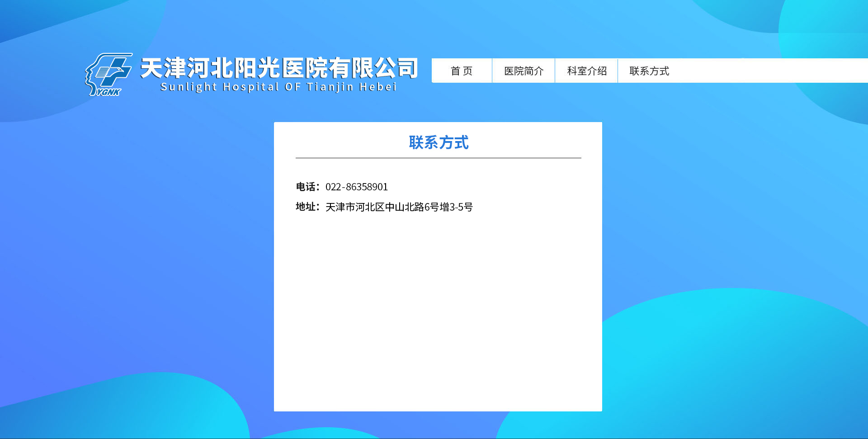Click the 天津河北阳光医院有限公司 title text
The width and height of the screenshot is (868, 439).
279,68
